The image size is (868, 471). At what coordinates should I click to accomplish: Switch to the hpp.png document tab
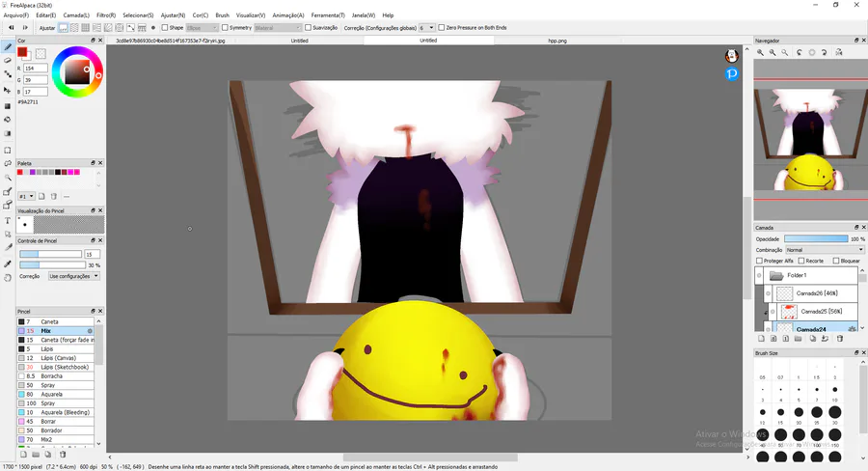click(x=556, y=41)
